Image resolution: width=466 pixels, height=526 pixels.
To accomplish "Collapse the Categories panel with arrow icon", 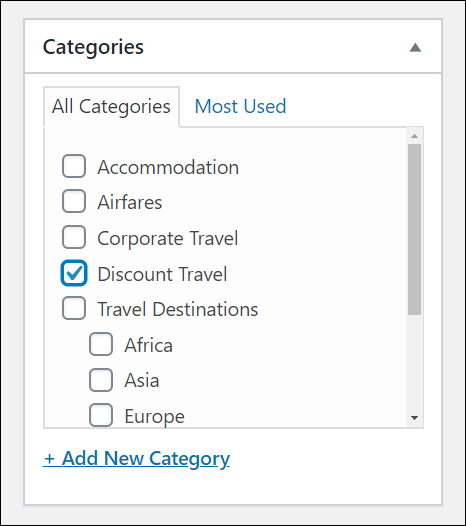I will coord(415,47).
